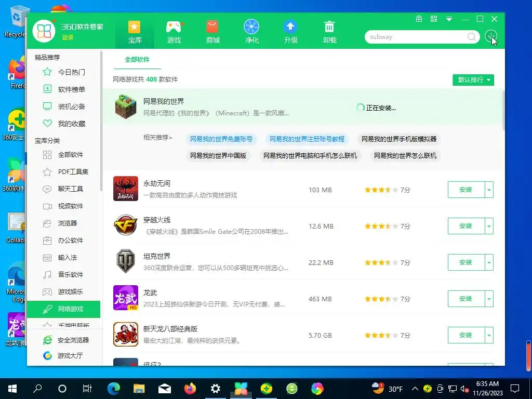Open Firefox from taskbar
The image size is (532, 399).
pyautogui.click(x=190, y=389)
